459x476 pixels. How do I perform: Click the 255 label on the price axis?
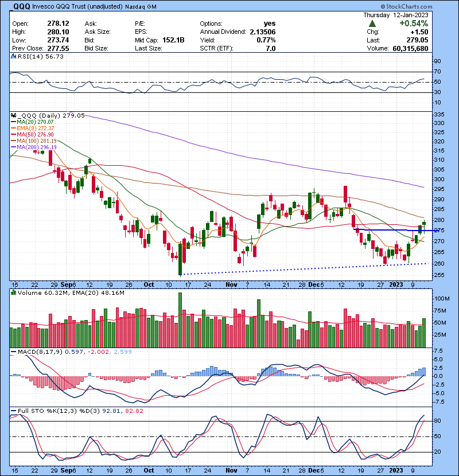(x=439, y=275)
